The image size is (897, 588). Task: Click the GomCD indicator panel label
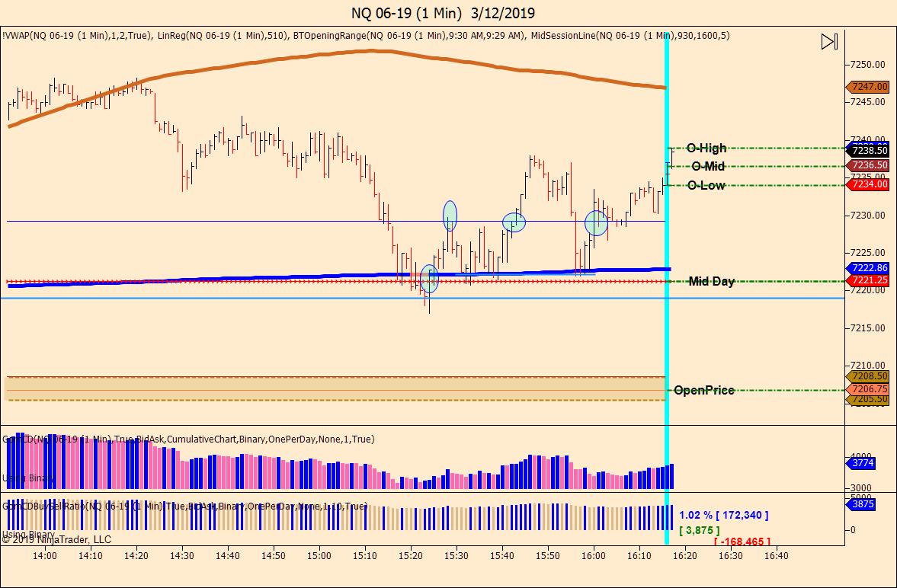pos(188,439)
